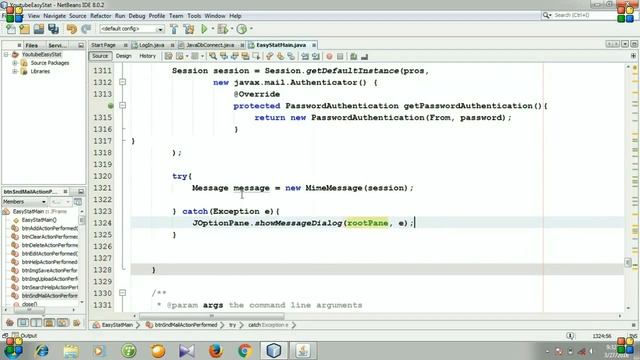Expand the Libraries tree node

click(15, 71)
